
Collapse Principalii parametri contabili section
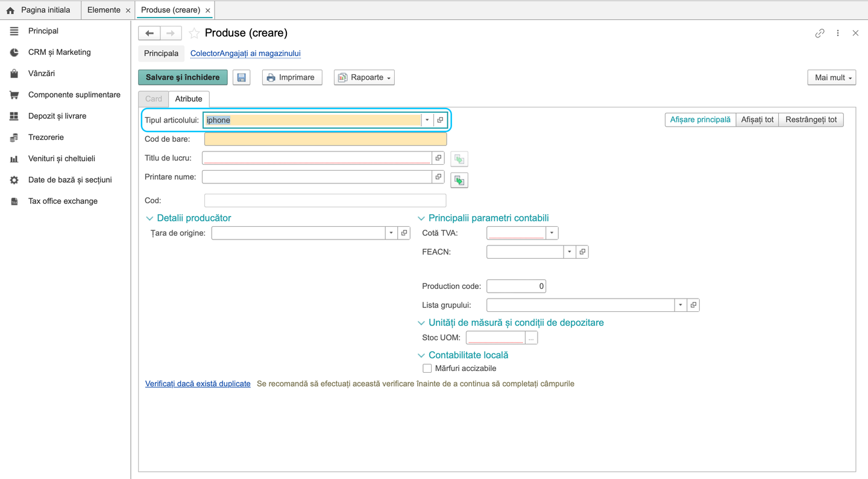coord(421,218)
